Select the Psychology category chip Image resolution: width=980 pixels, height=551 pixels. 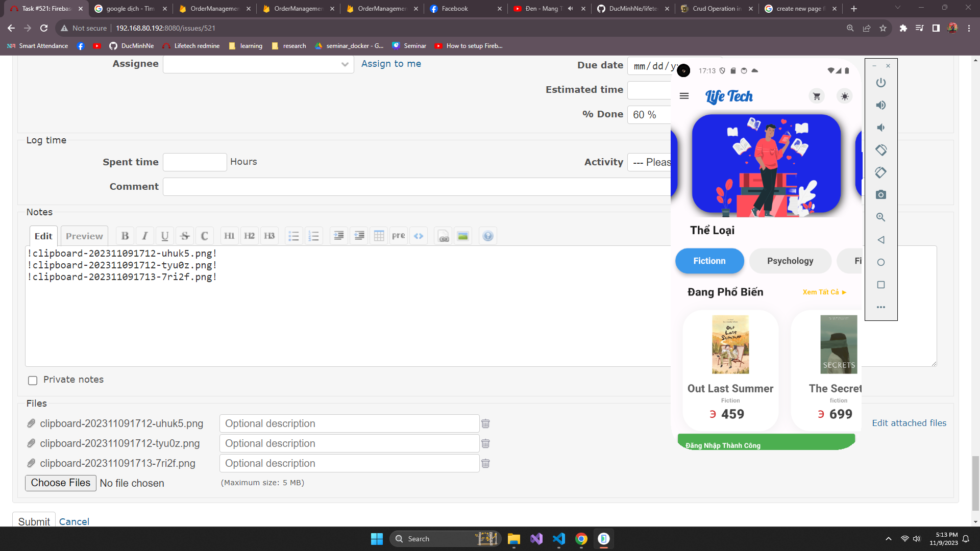[x=790, y=261]
